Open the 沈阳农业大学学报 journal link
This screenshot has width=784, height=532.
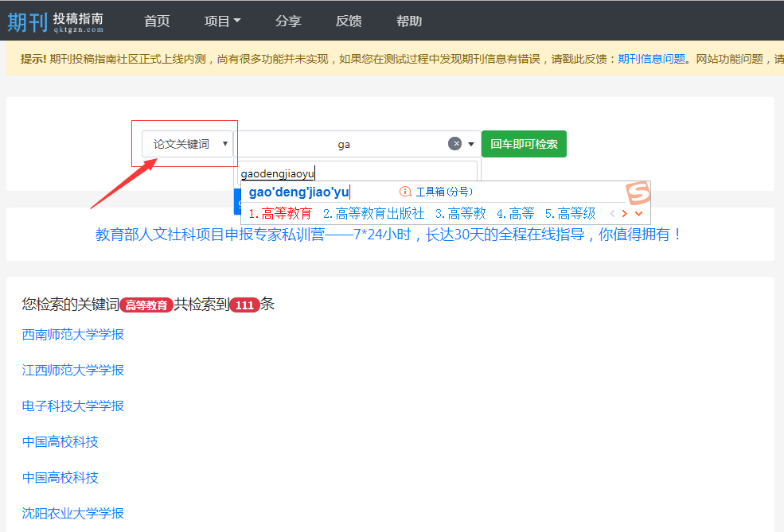[73, 513]
